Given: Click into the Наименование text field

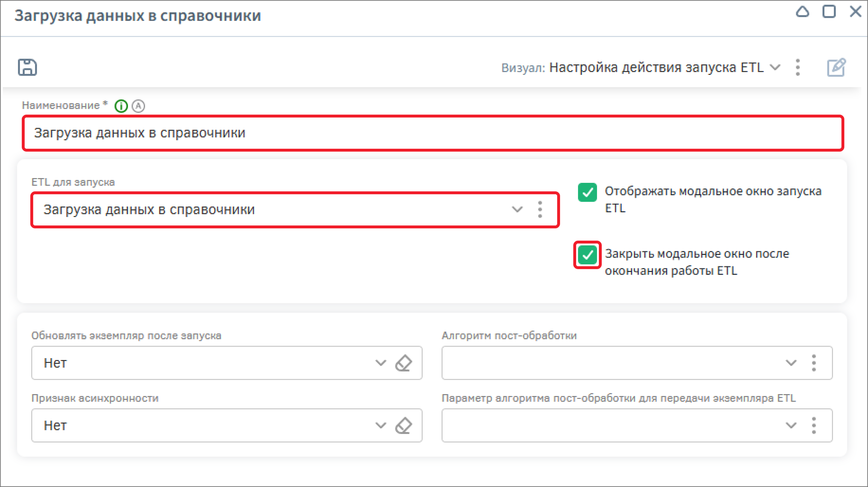Looking at the screenshot, I should tap(426, 133).
